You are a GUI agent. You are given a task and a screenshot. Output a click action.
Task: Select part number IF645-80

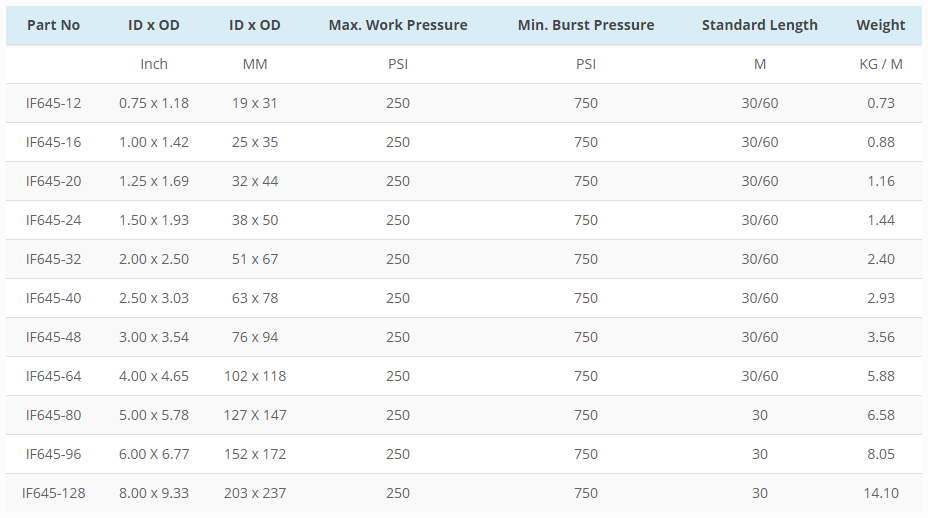[x=54, y=415]
